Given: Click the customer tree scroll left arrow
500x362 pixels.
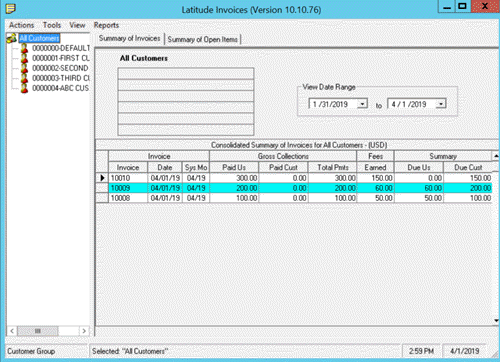Looking at the screenshot, I should pos(12,331).
